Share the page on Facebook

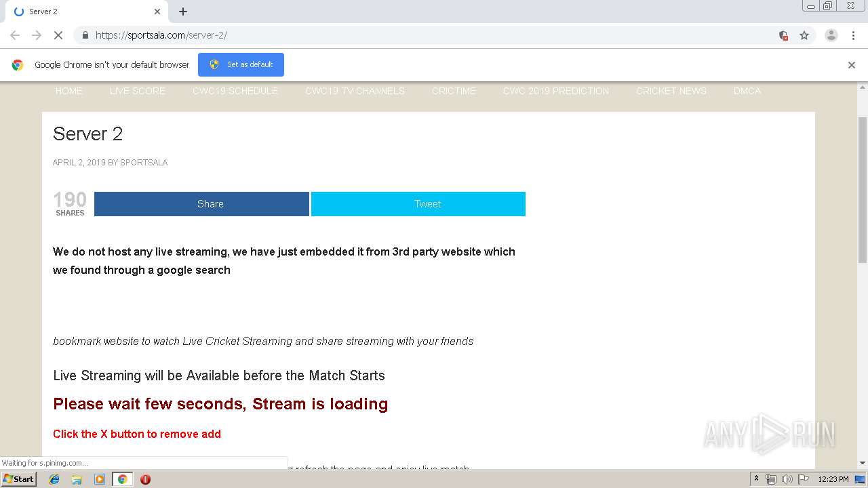point(201,204)
